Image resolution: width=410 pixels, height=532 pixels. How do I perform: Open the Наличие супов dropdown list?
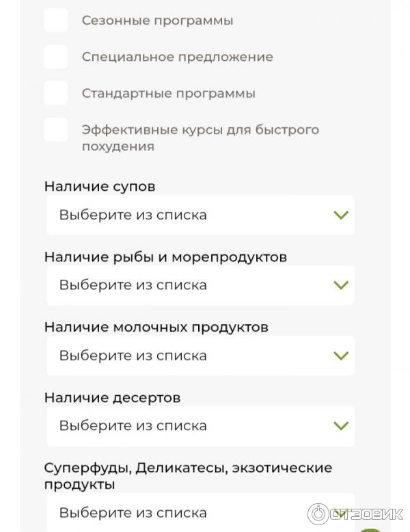click(x=200, y=215)
